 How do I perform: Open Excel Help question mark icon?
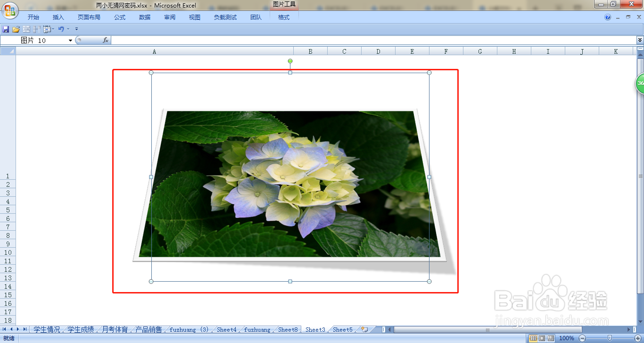608,17
